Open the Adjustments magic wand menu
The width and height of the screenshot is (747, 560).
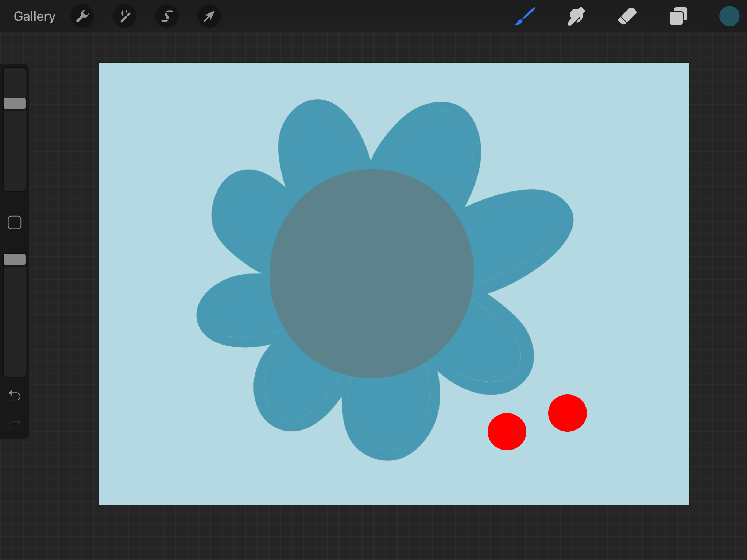(125, 16)
